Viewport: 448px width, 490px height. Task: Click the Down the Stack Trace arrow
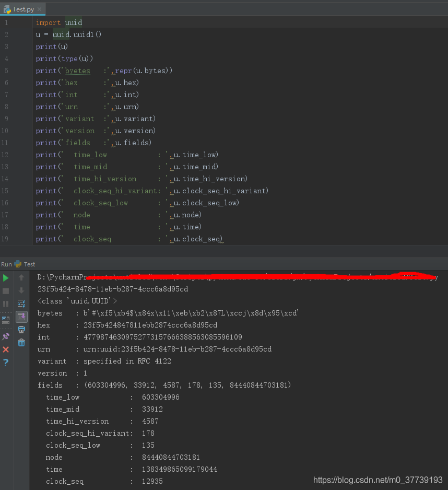[x=21, y=290]
